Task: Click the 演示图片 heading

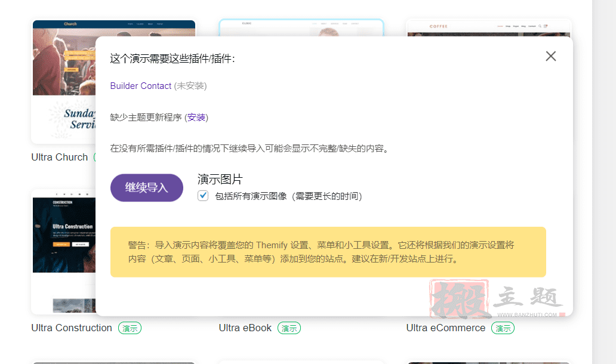Action: pos(220,179)
